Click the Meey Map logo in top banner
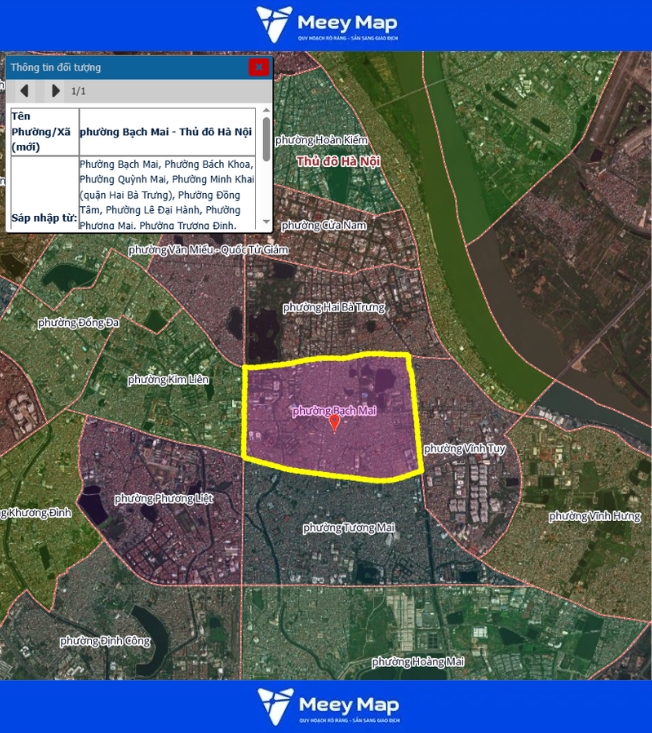The image size is (652, 733). (x=326, y=25)
